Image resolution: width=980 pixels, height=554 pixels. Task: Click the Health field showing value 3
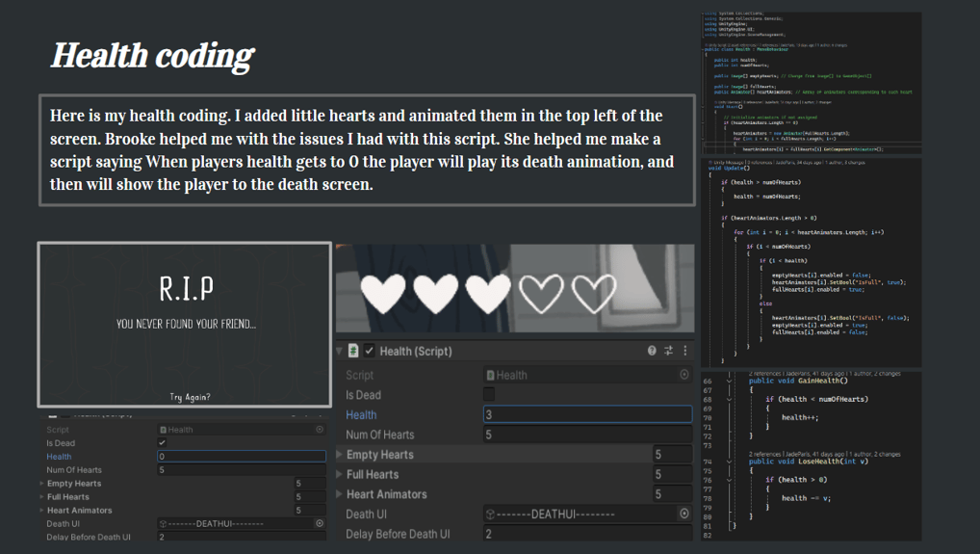[x=587, y=414]
